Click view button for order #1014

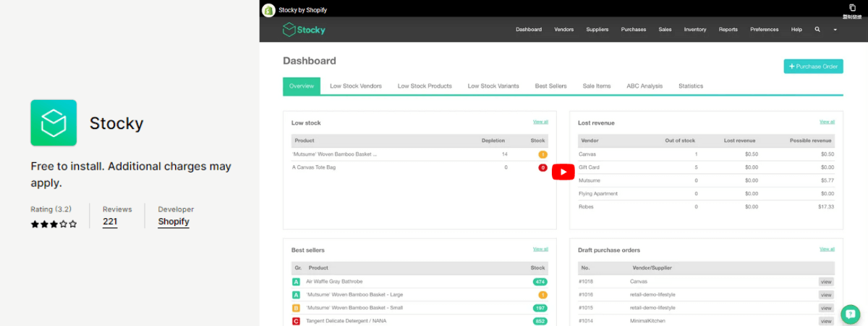tap(826, 321)
